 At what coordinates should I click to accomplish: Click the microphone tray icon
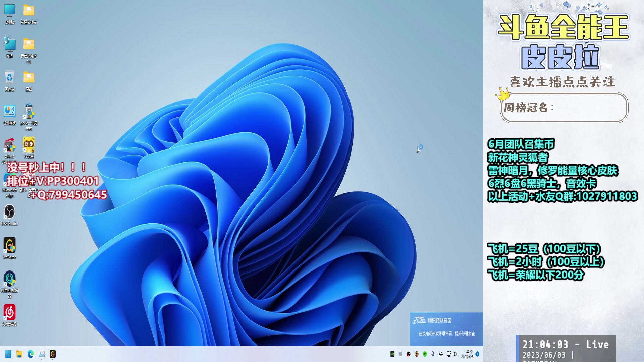click(433, 354)
